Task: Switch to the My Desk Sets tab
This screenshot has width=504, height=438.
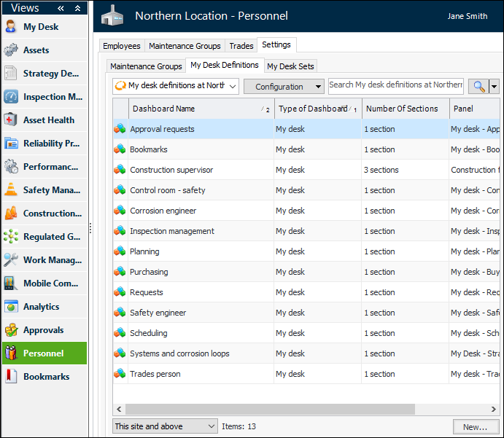Action: coord(290,66)
